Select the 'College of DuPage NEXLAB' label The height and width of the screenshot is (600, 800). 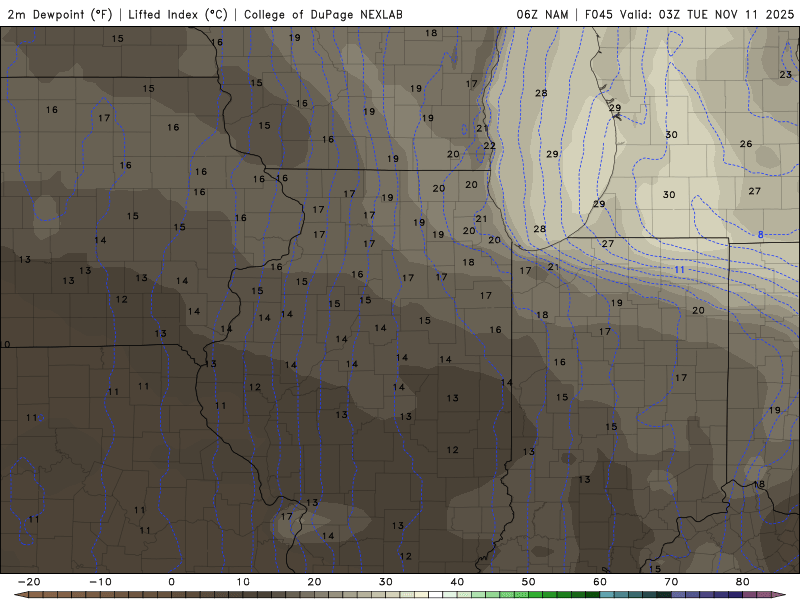(323, 14)
